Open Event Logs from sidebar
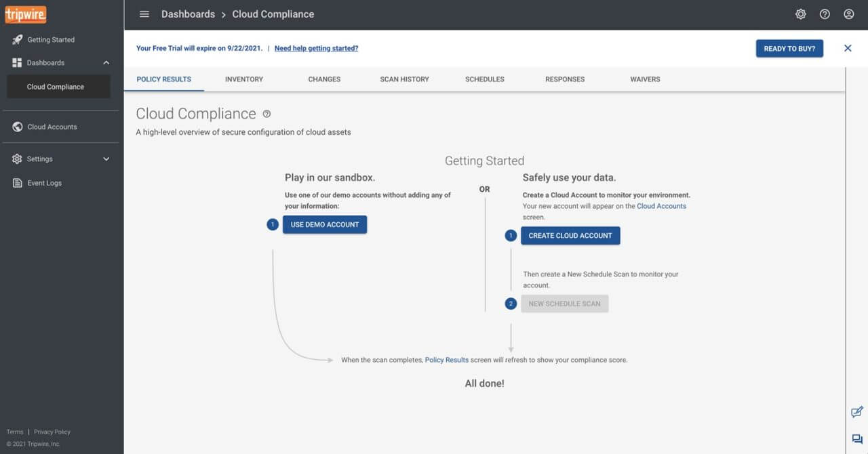The height and width of the screenshot is (454, 868). [44, 183]
